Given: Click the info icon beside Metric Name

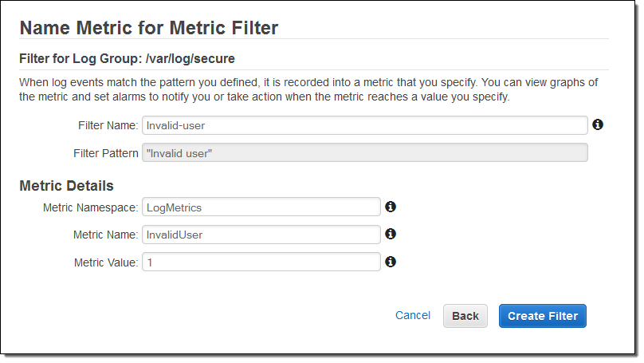Looking at the screenshot, I should (391, 234).
